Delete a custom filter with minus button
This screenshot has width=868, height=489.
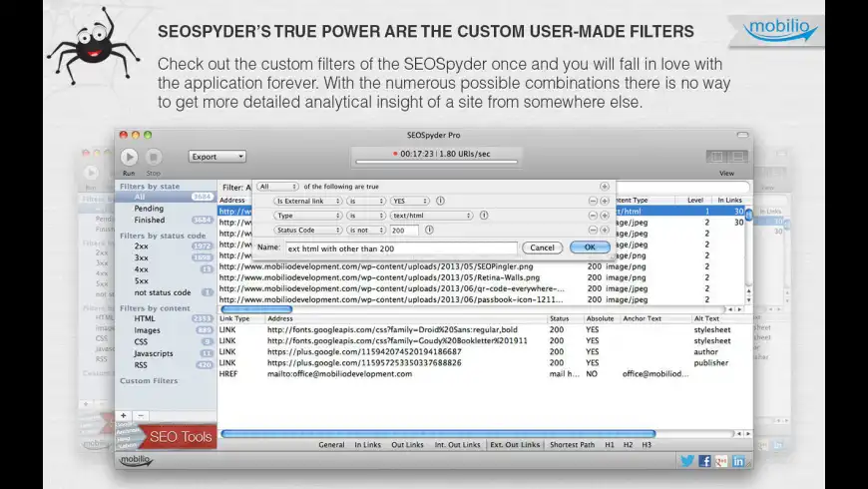(141, 415)
